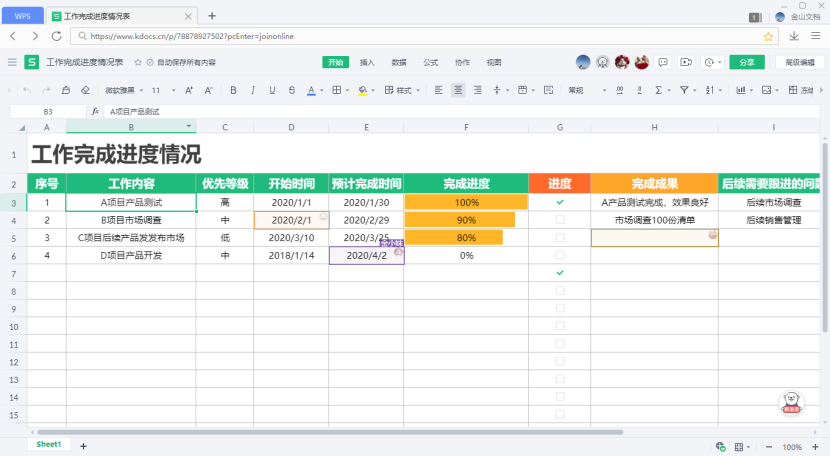Click the clear formatting eraser icon
The width and height of the screenshot is (830, 456).
click(x=85, y=91)
